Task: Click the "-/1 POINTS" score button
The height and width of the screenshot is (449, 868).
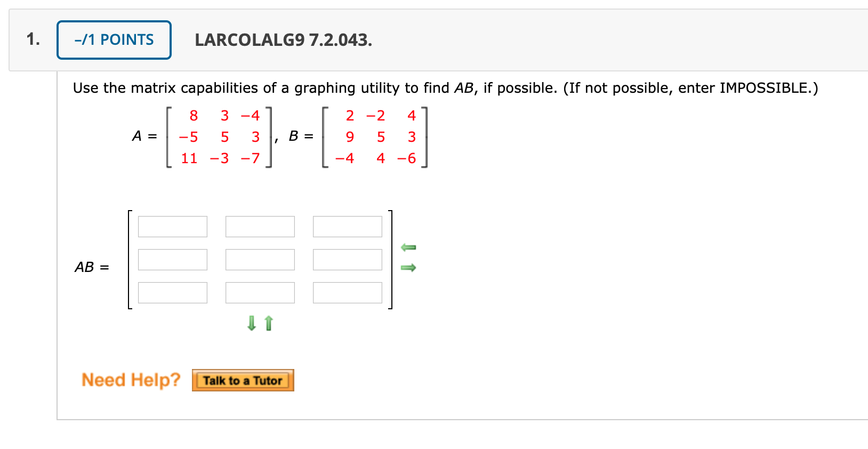Action: click(x=113, y=39)
